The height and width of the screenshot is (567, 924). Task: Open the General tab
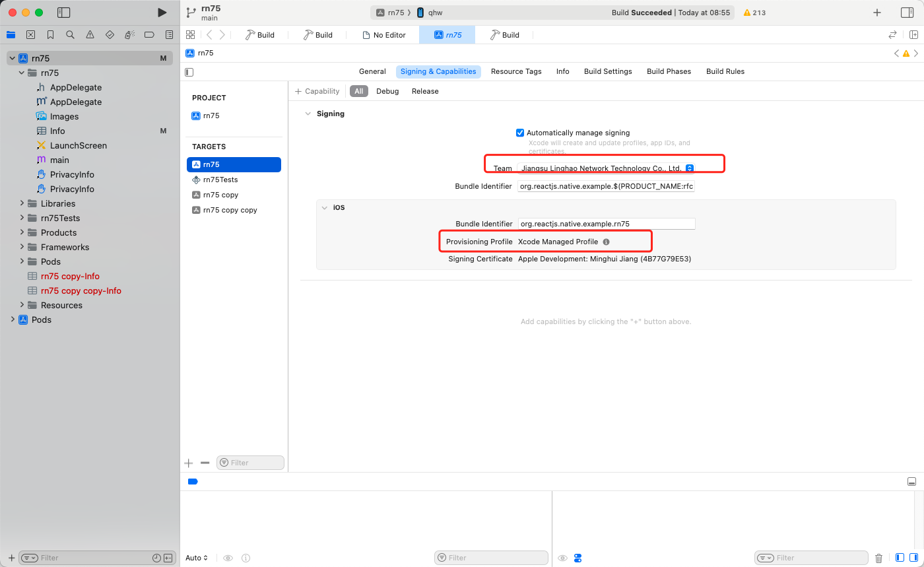(372, 71)
